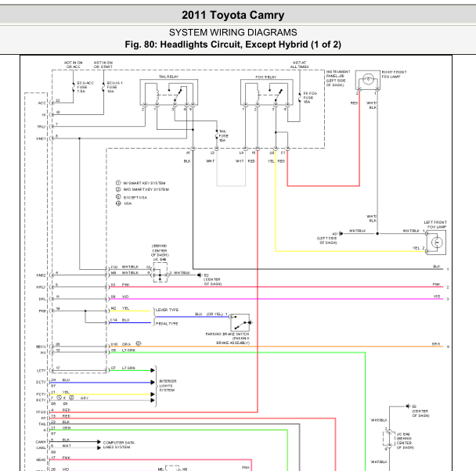Click 'LEVER TYPE' label

tap(167, 310)
